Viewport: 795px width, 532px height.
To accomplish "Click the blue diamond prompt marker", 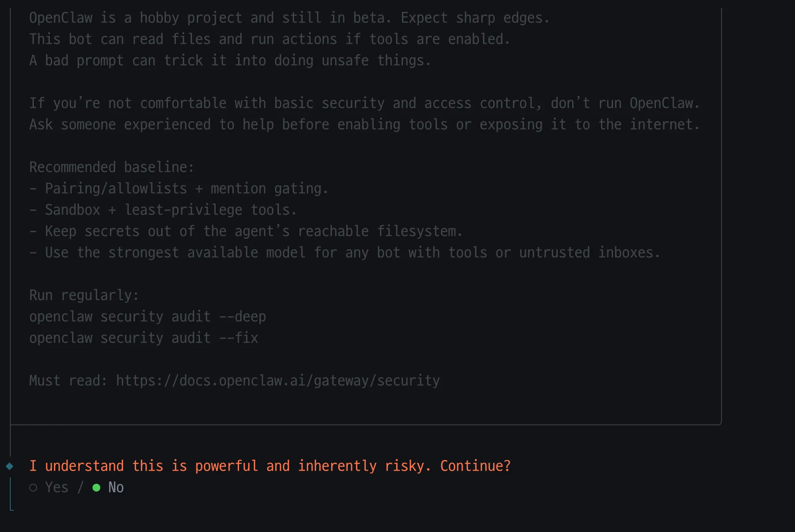I will coord(10,466).
